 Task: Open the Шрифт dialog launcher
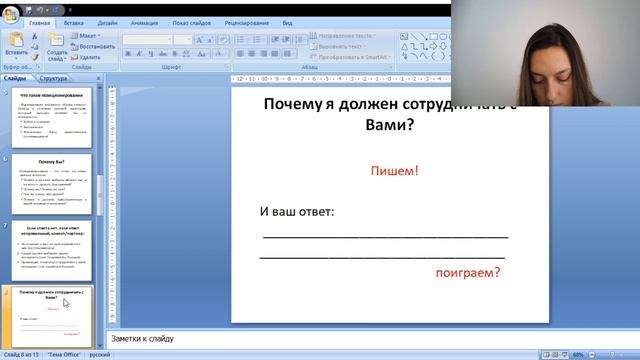pyautogui.click(x=227, y=67)
